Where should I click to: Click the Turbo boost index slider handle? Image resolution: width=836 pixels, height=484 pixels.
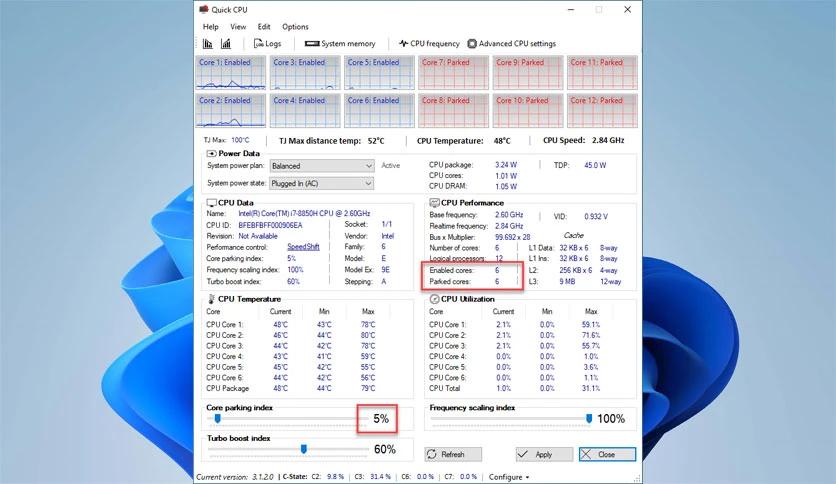303,449
